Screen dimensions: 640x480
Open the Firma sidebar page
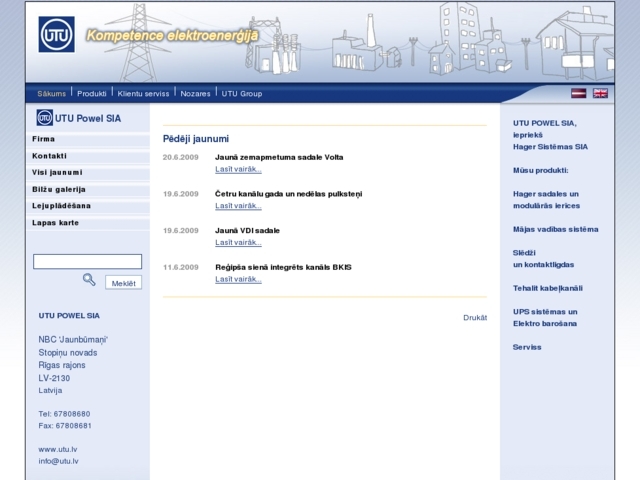44,139
